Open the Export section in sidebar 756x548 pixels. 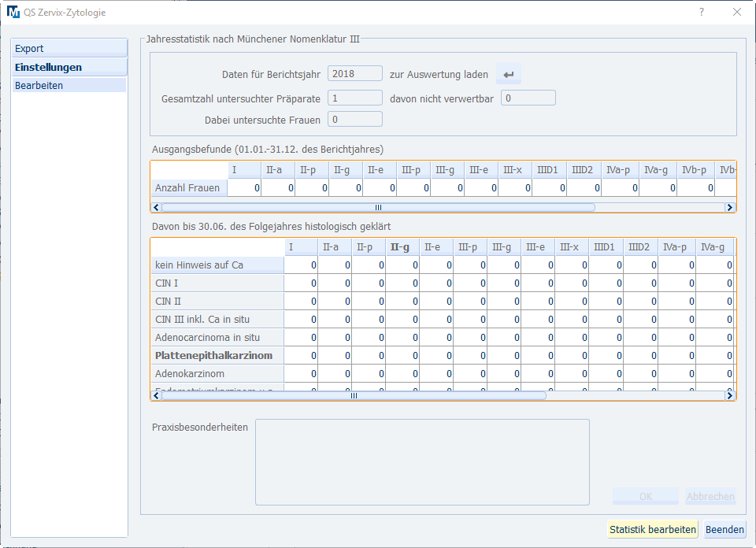point(69,48)
